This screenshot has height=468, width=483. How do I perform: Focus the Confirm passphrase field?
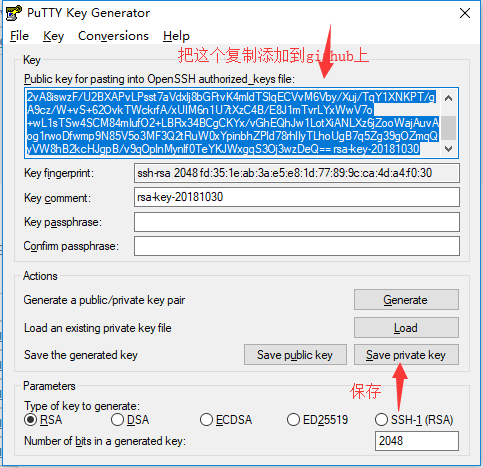point(297,246)
